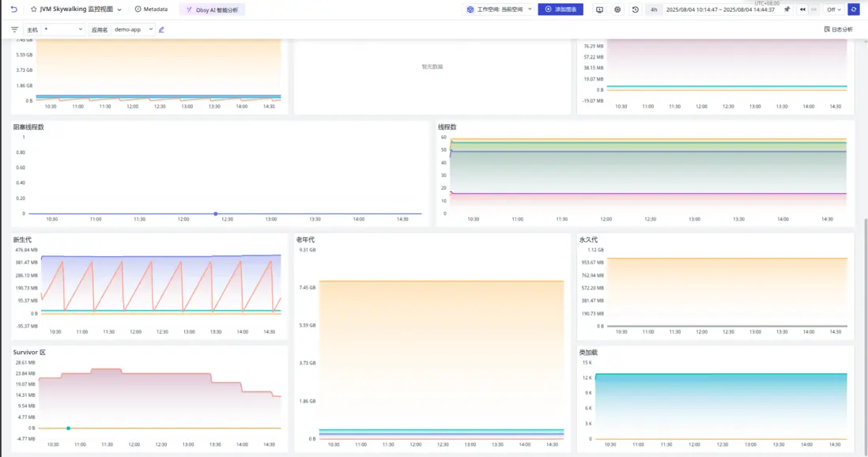Open the presentation screen mode icon
The width and height of the screenshot is (868, 457).
599,9
